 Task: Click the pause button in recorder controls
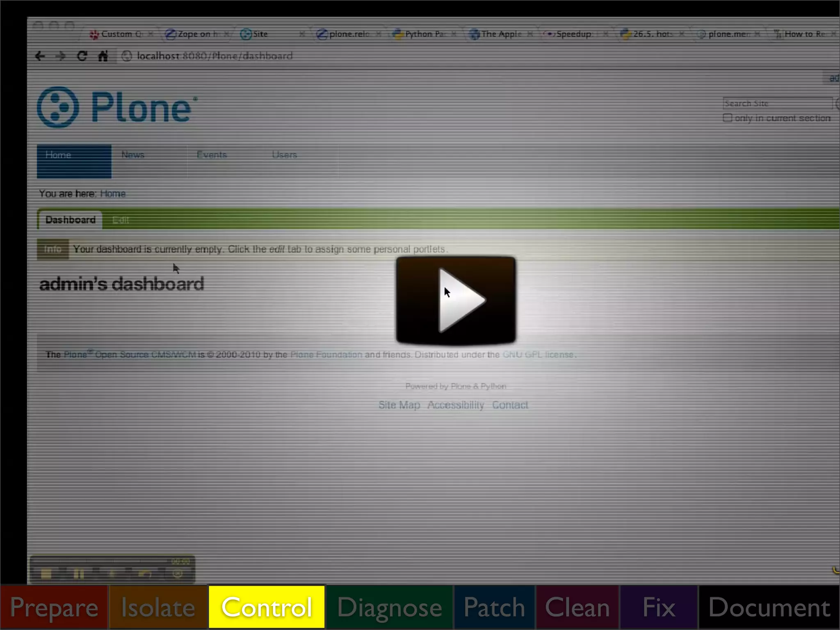[79, 574]
